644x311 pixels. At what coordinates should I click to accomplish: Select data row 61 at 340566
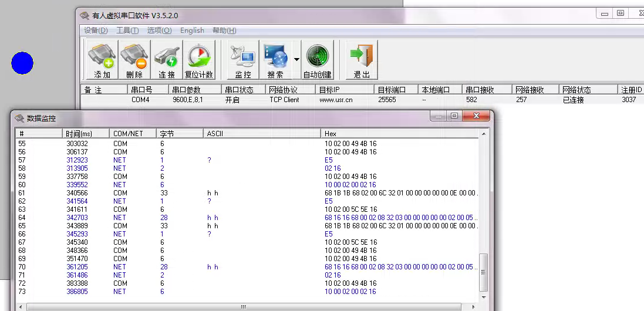pos(247,193)
